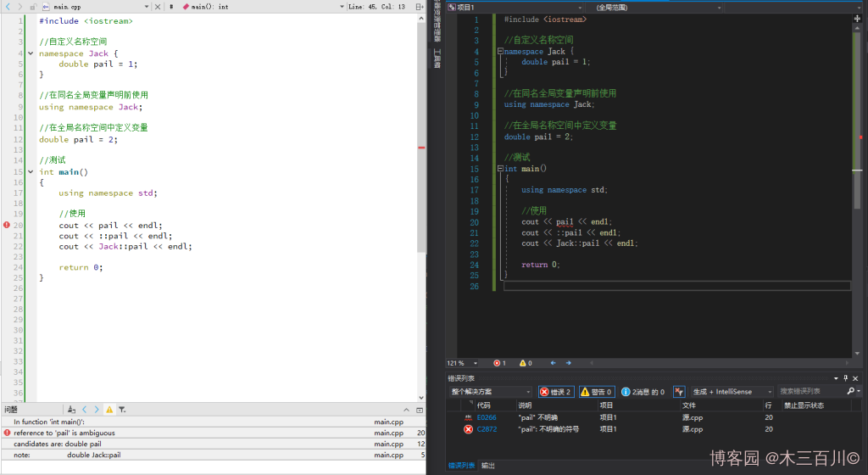Click the filter icon in Qt Issues panel
The width and height of the screenshot is (868, 475).
pos(122,409)
